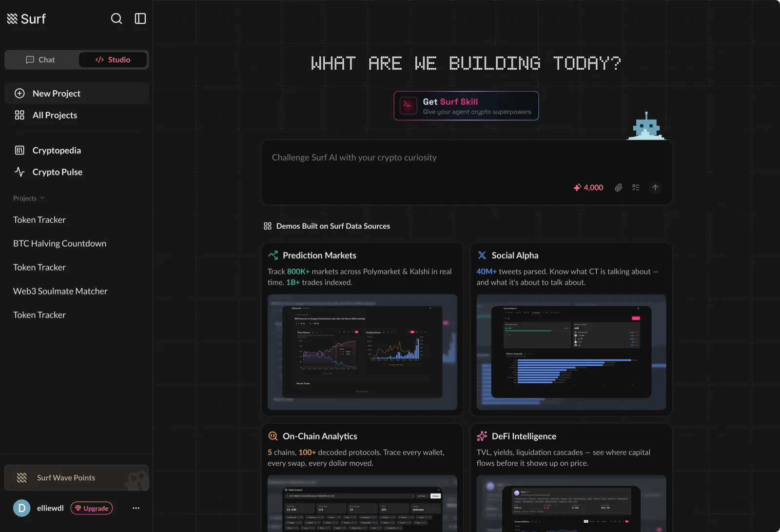Click the Get Surf Skill banner
780x532 pixels.
(466, 106)
